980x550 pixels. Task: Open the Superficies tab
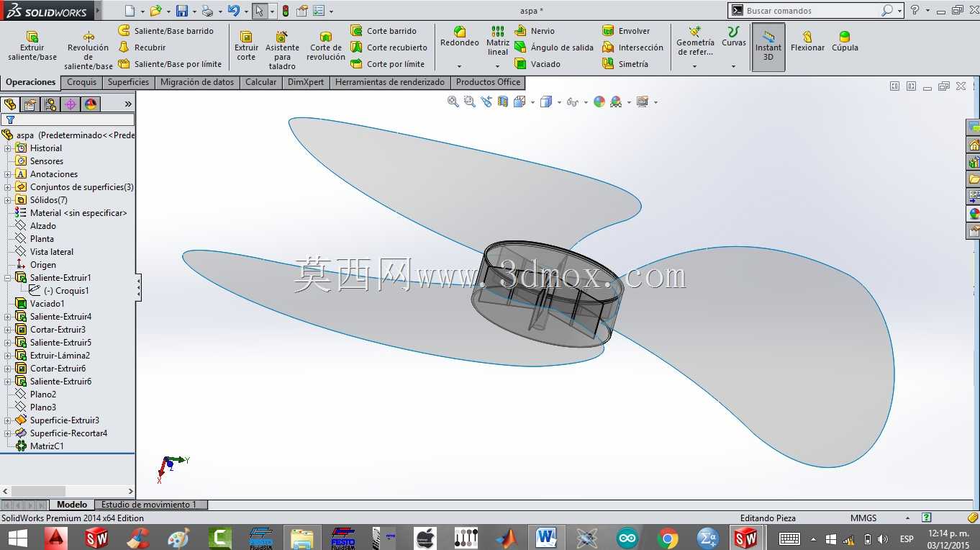(x=128, y=82)
